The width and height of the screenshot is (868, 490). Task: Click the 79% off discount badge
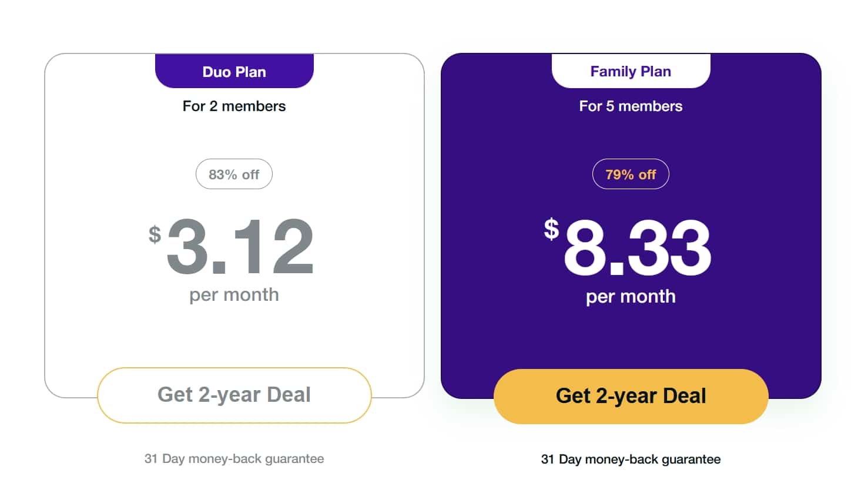631,174
